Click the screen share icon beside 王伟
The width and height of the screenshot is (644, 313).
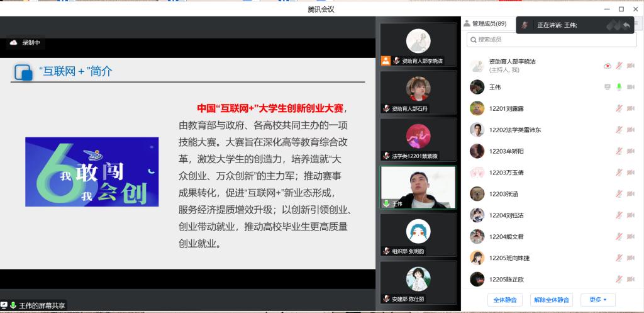point(607,87)
